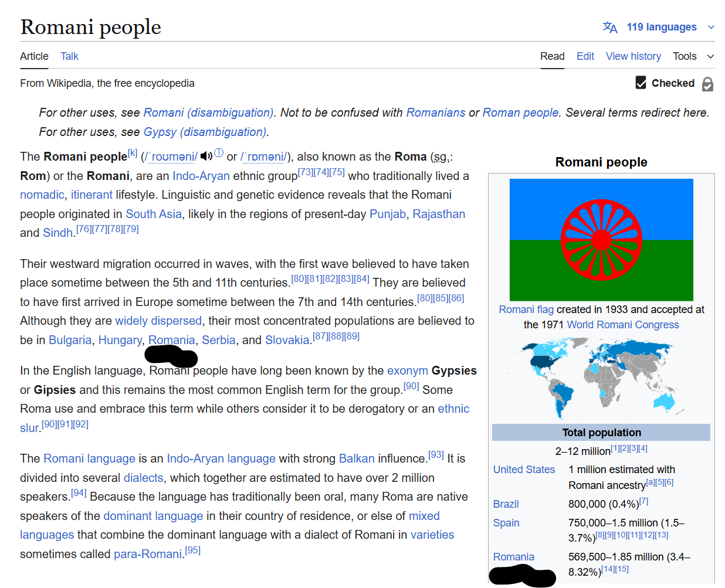Image resolution: width=725 pixels, height=588 pixels.
Task: Click the page protection padlock icon
Action: 708,84
